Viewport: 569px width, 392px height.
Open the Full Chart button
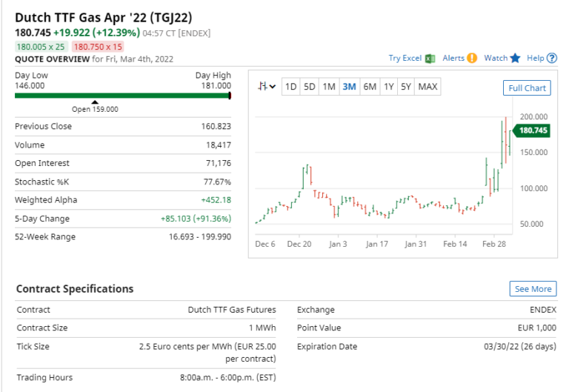click(x=527, y=88)
